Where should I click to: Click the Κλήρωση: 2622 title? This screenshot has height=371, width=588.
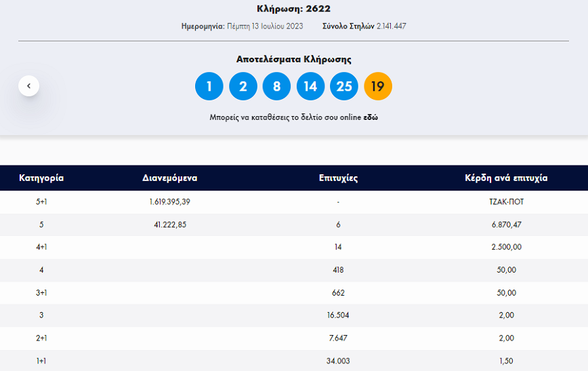(x=294, y=9)
